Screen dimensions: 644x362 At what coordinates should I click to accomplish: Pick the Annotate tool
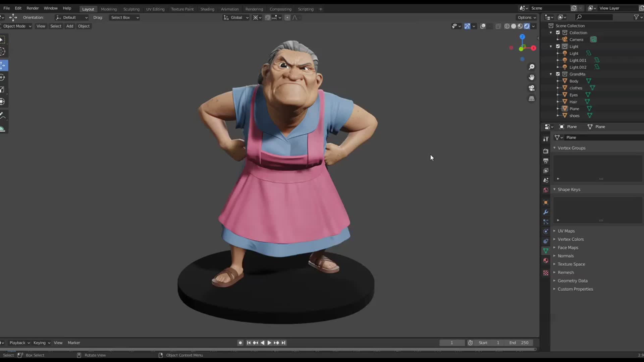(3, 116)
